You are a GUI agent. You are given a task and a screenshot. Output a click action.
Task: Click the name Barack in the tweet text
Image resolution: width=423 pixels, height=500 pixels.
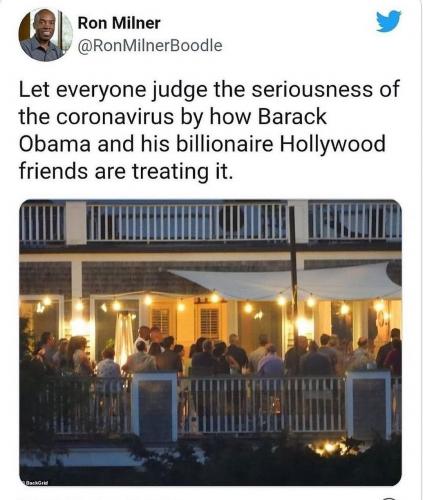pyautogui.click(x=292, y=117)
